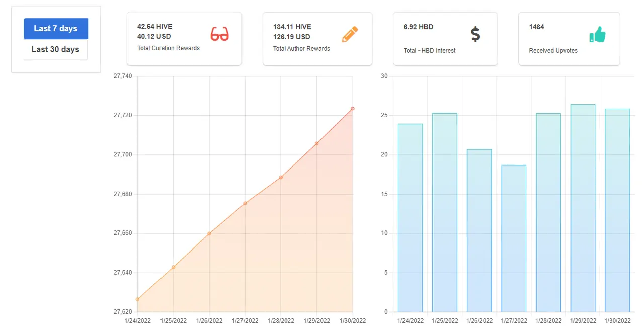Image resolution: width=644 pixels, height=332 pixels.
Task: Click the orange pencil author rewards icon
Action: pyautogui.click(x=350, y=34)
